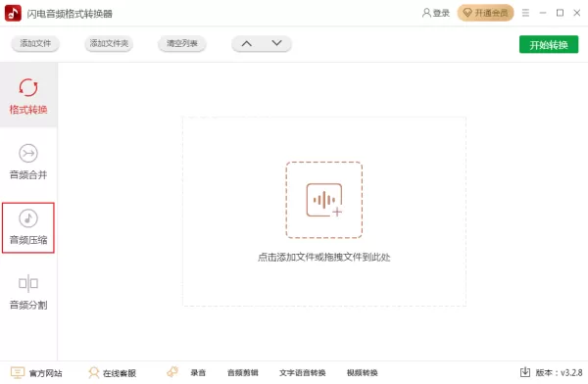
Task: Click the 添加文件 add file button
Action: click(x=35, y=43)
